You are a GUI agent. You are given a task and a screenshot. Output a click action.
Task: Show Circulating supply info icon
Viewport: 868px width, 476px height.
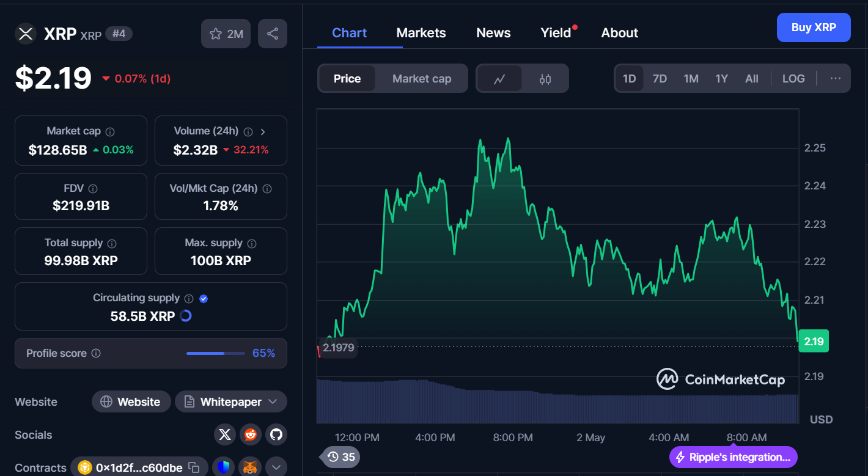pyautogui.click(x=189, y=298)
